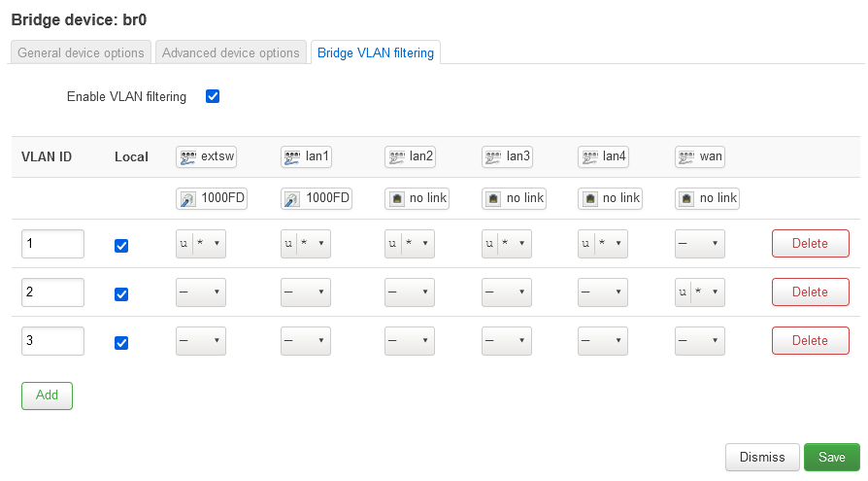The image size is (868, 481).
Task: Delete the VLAN 2 row
Action: tap(811, 292)
